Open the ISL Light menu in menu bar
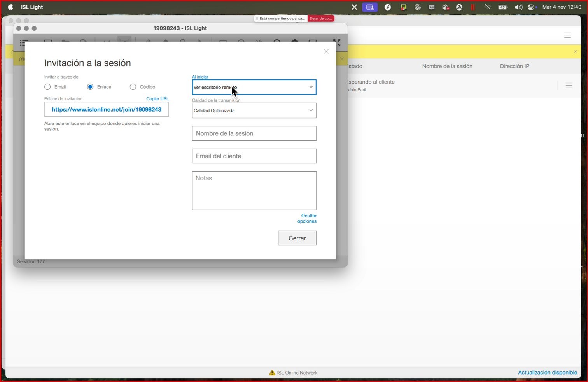Viewport: 588px width, 382px height. (x=32, y=7)
